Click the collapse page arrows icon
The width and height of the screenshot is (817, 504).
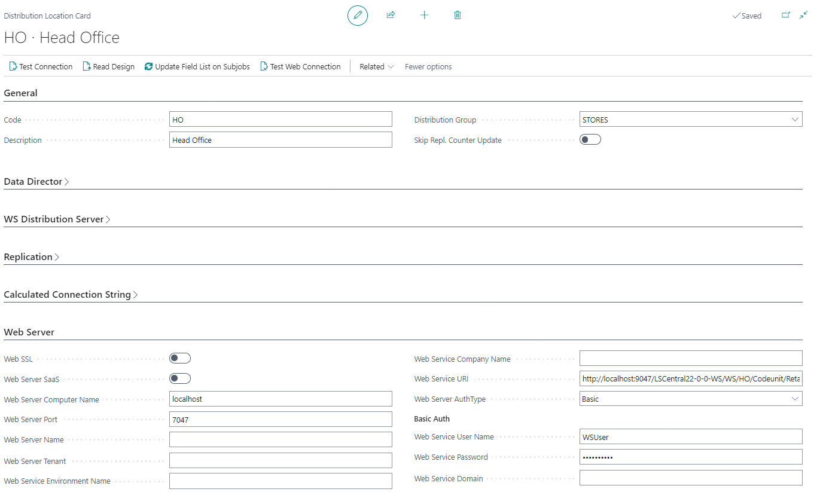click(803, 15)
